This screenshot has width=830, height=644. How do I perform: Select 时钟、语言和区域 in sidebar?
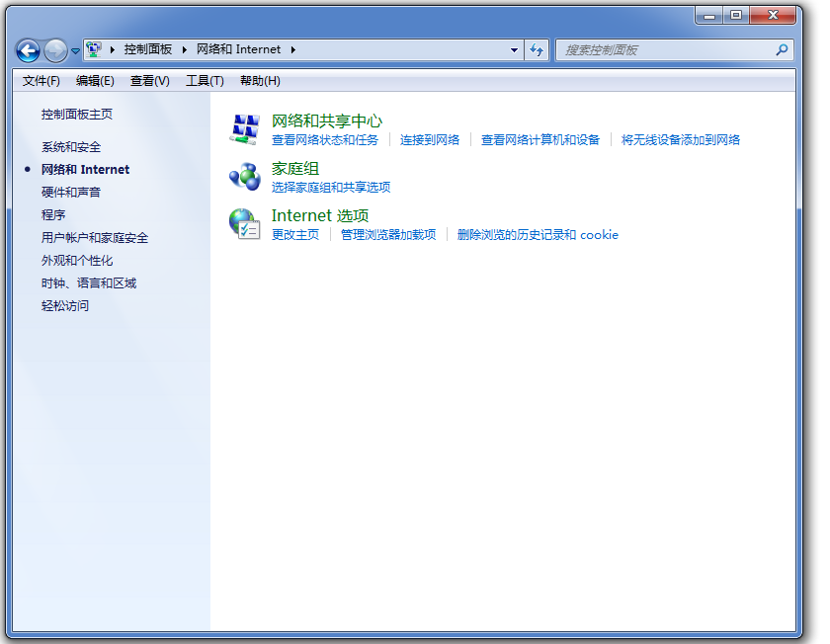coord(89,283)
